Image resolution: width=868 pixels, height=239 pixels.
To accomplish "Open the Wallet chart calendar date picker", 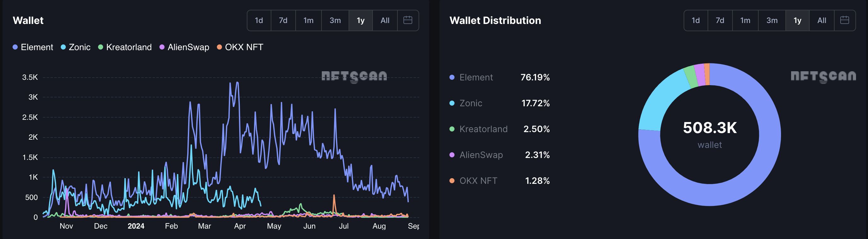I will (x=408, y=20).
